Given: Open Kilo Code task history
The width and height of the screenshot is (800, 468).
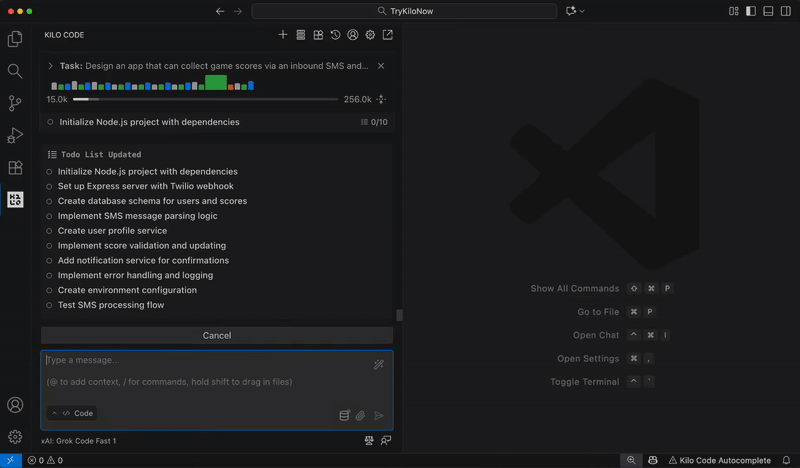Looking at the screenshot, I should click(335, 35).
